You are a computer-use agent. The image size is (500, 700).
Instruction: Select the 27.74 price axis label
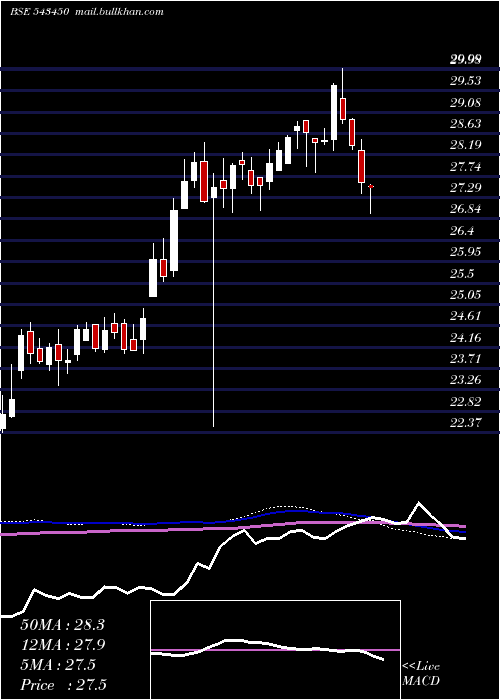[466, 167]
